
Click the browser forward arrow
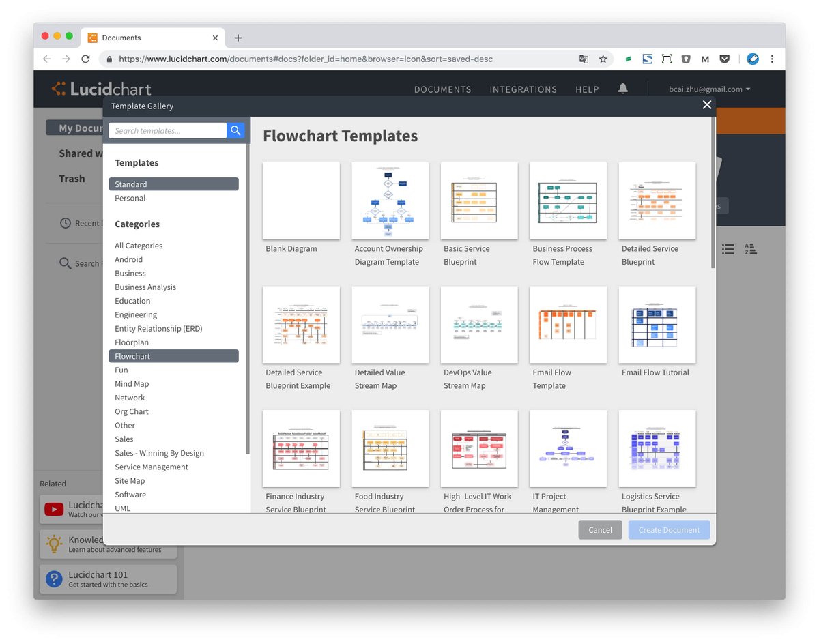coord(66,59)
